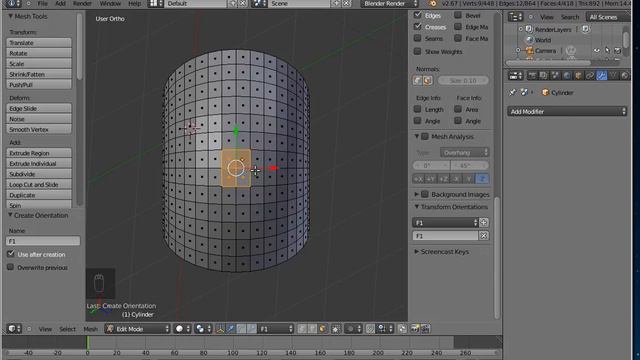This screenshot has height=360, width=640.
Task: Toggle restrict select cursor icon for Camera
Action: (x=607, y=51)
